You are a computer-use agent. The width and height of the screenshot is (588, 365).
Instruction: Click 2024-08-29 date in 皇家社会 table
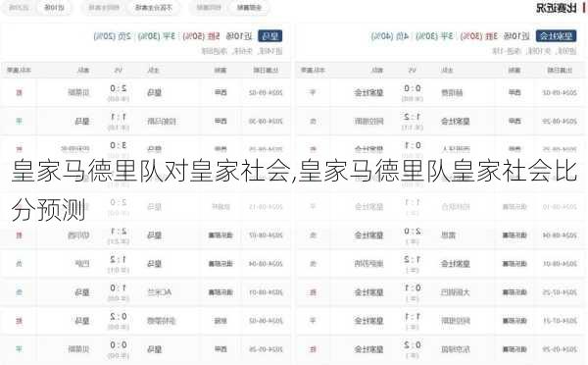click(x=560, y=122)
